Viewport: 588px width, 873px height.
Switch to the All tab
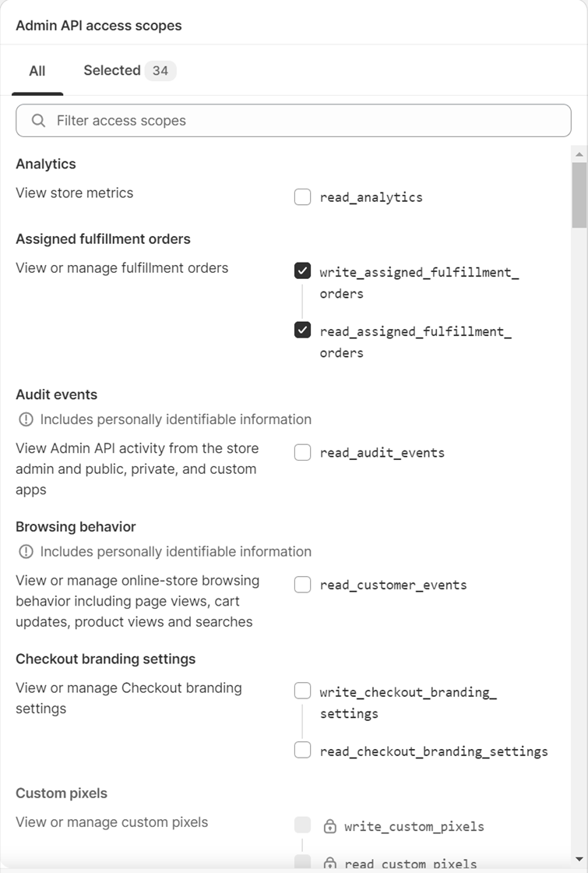pos(37,71)
